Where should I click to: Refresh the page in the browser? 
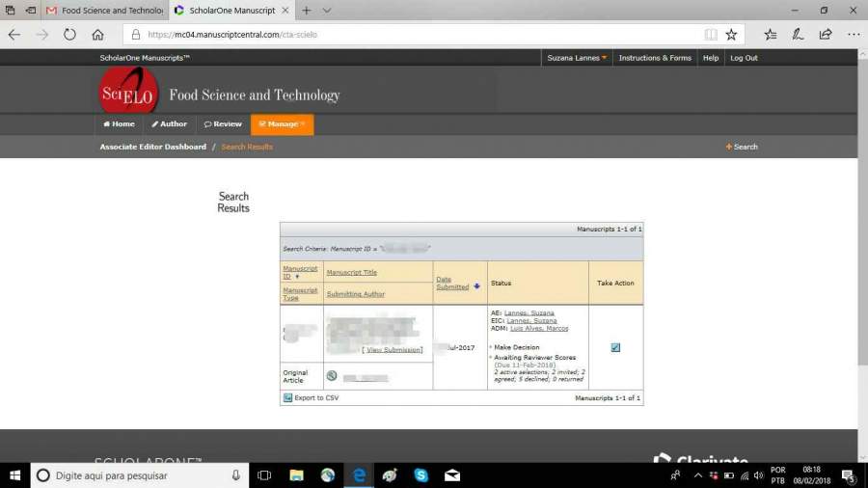(x=69, y=35)
